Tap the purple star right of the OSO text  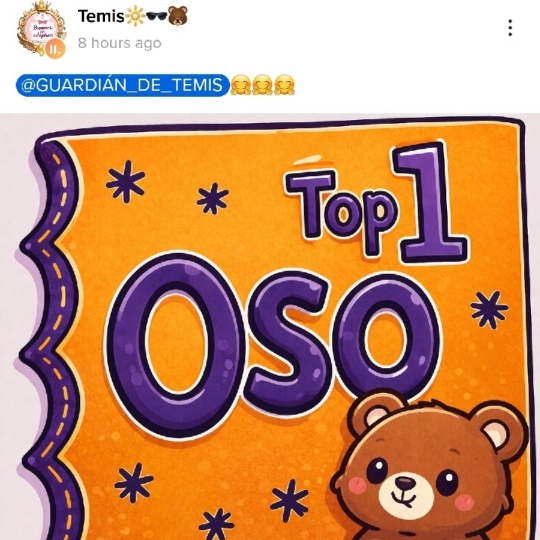[x=489, y=309]
